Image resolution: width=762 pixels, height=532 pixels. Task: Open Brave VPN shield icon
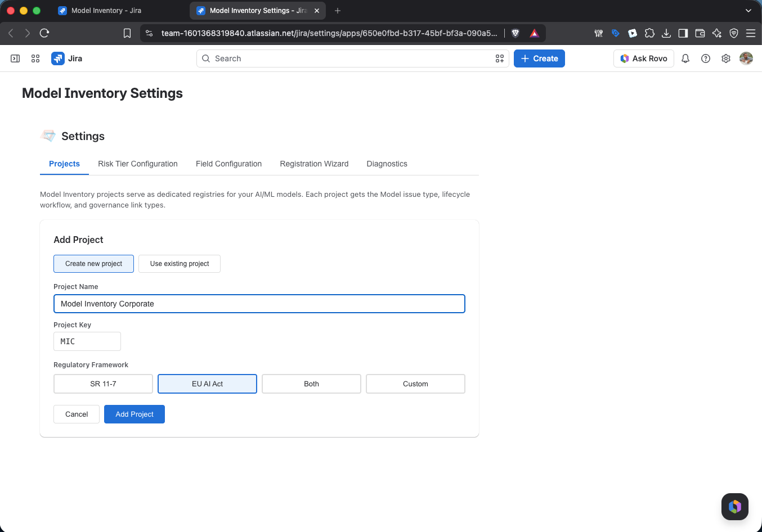coord(734,33)
